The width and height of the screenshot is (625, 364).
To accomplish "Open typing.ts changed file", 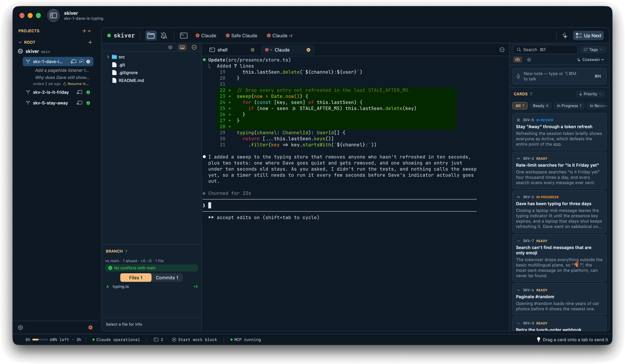I will pyautogui.click(x=152, y=286).
